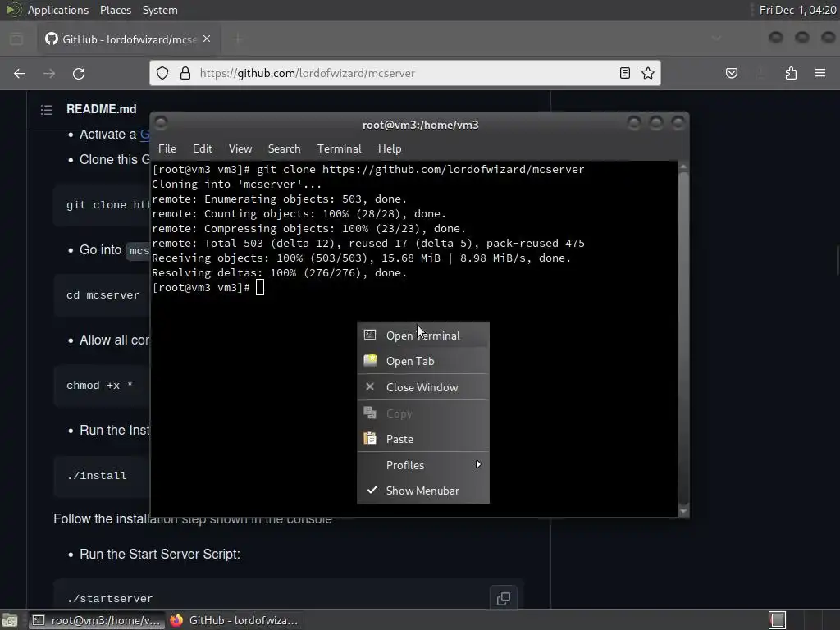
Task: Click './install' code text
Action: point(97,476)
